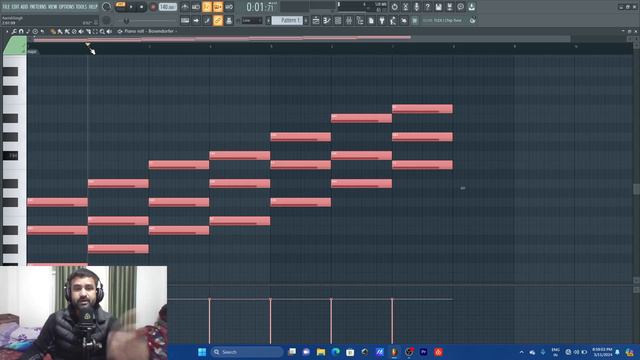Select the Draw pencil tool

point(53,31)
